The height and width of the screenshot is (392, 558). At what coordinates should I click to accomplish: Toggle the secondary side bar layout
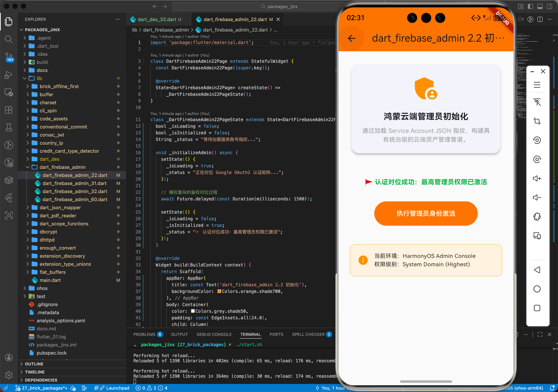coord(549,6)
